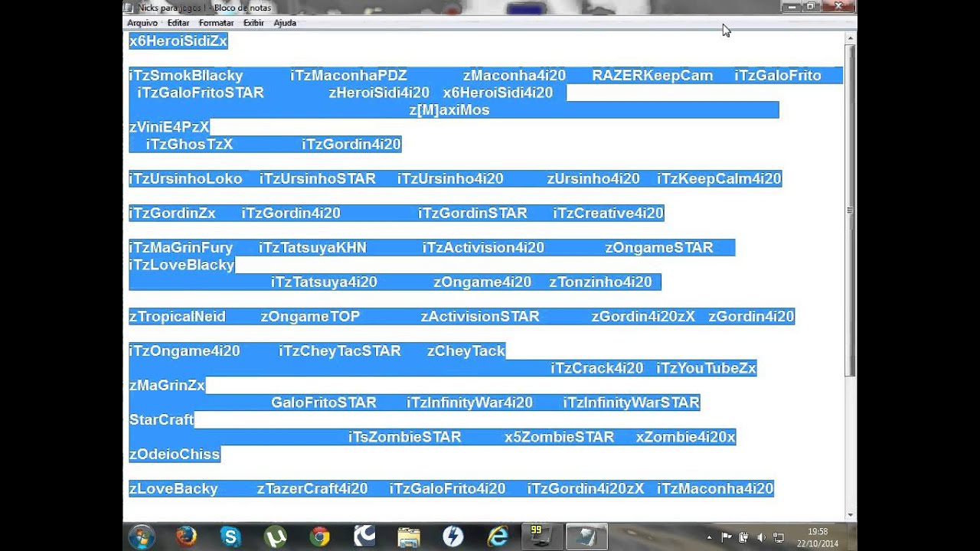Maximize the Bloco de notas window
The image size is (980, 551).
click(x=811, y=6)
